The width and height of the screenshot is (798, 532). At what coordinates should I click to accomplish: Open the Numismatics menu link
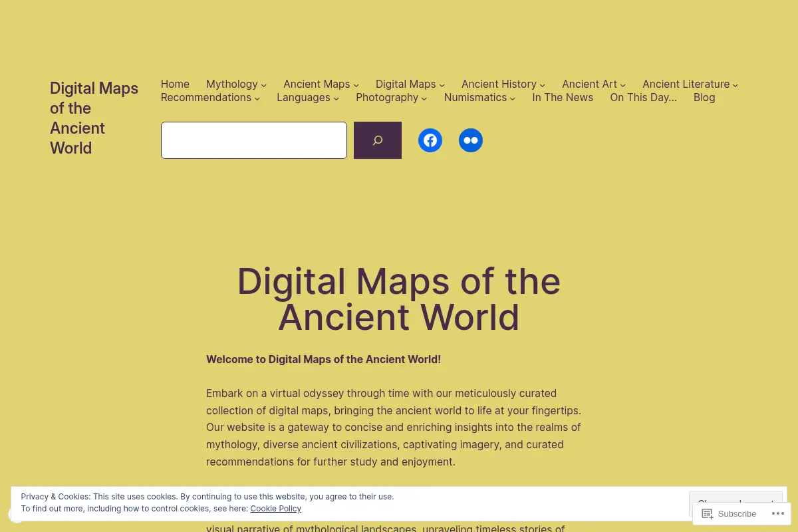(475, 97)
